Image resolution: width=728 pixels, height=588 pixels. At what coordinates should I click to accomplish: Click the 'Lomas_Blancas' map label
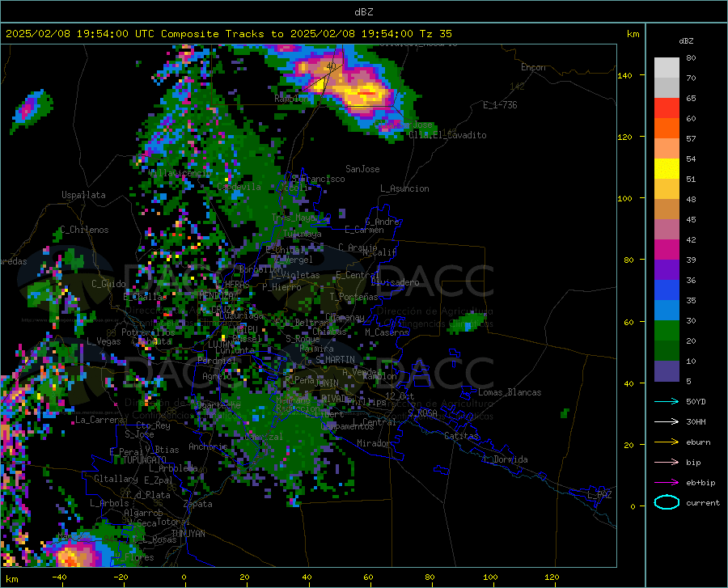pos(510,392)
